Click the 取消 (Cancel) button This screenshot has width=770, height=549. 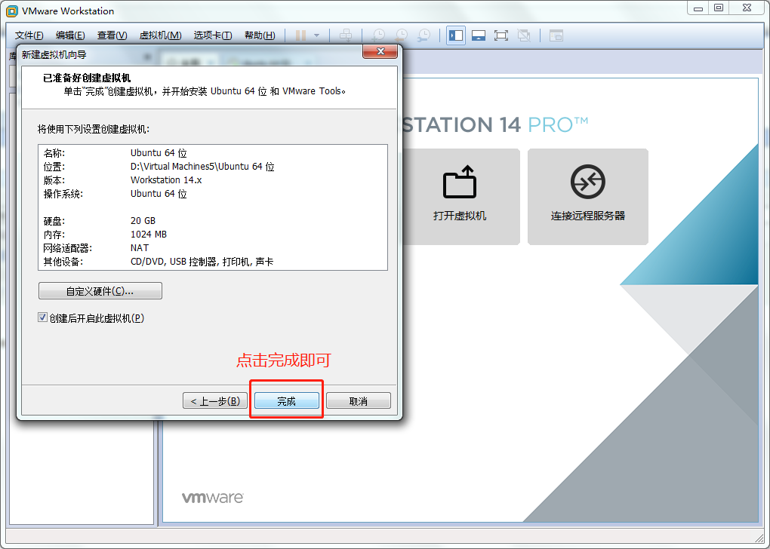click(358, 401)
